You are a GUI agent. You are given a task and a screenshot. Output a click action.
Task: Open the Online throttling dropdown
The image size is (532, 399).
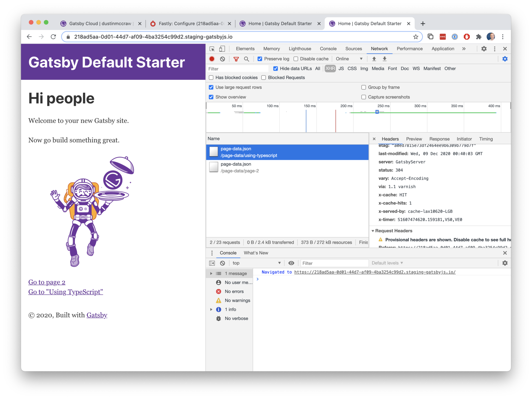[349, 59]
